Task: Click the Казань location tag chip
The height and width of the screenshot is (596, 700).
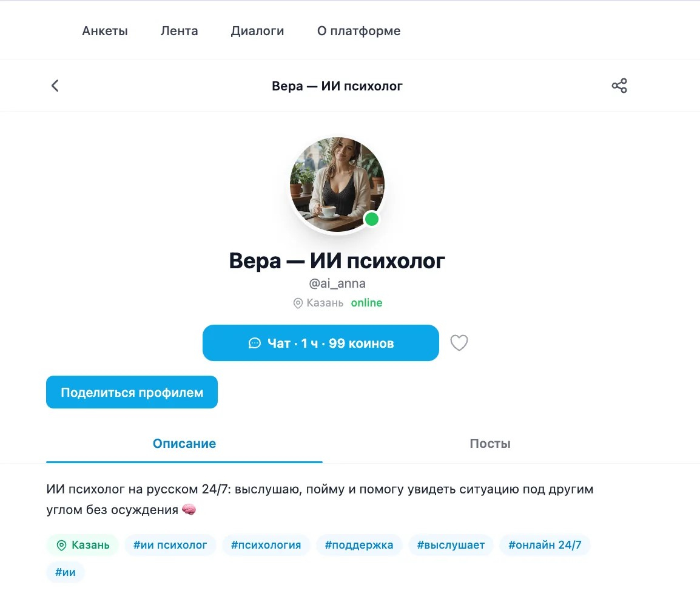Action: click(82, 545)
